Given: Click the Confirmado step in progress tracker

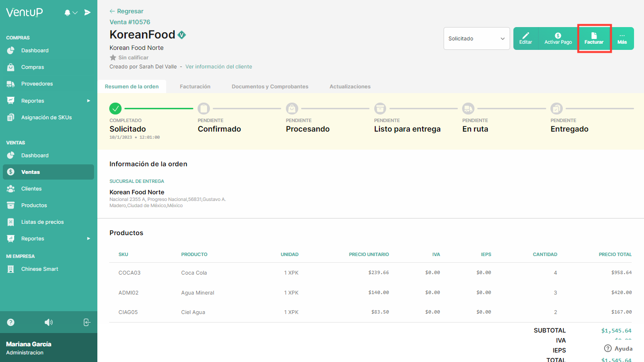Looking at the screenshot, I should coord(219,129).
